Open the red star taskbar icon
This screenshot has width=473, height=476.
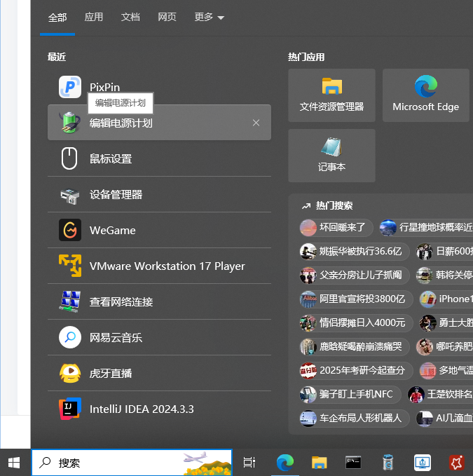tap(457, 463)
